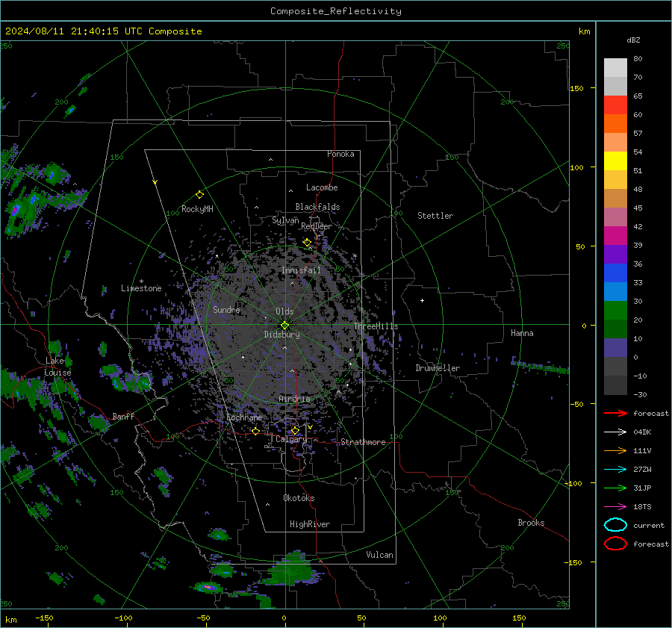Click the Lacombe city label
This screenshot has width=672, height=628.
point(322,187)
